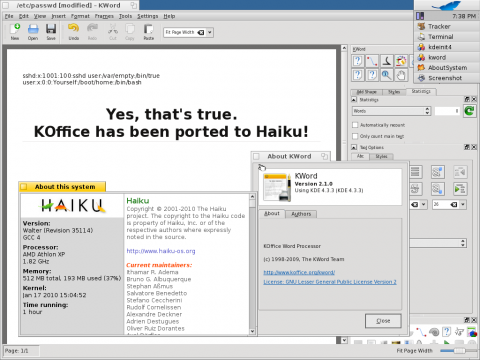Open the wide combo box lower in Text Options
Image resolution: width=480 pixels, height=360 pixels.
point(438,243)
